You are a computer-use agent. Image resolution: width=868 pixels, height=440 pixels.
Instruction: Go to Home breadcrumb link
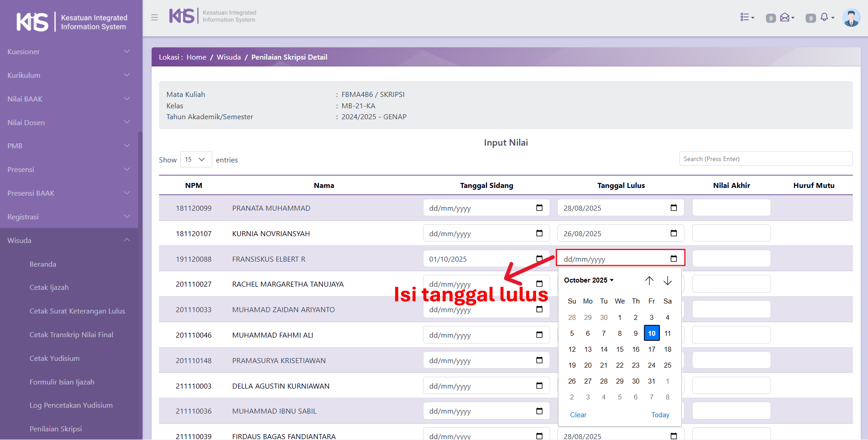[x=196, y=57]
